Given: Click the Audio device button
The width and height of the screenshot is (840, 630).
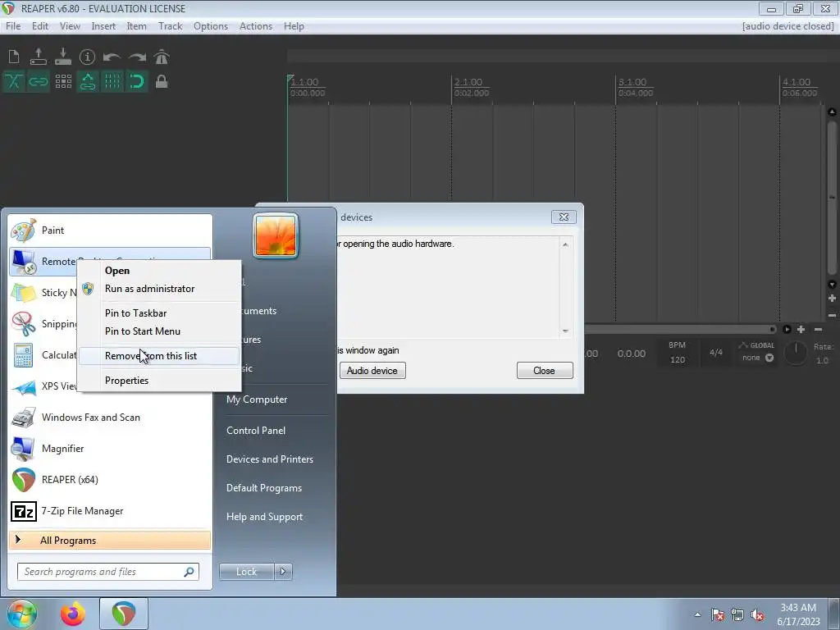Looking at the screenshot, I should 372,371.
